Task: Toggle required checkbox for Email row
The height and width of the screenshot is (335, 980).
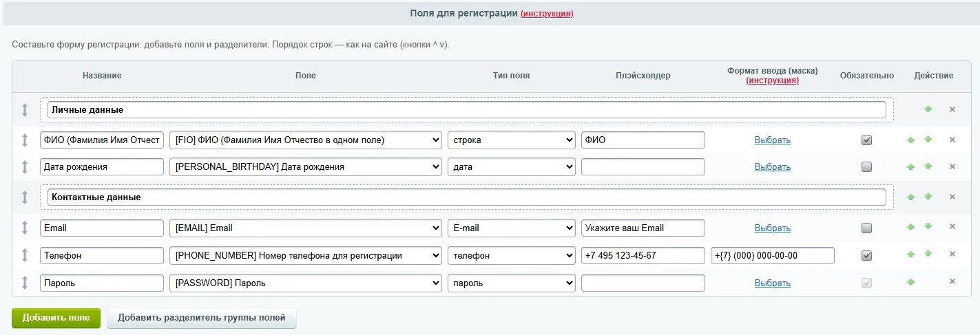Action: coord(866,228)
